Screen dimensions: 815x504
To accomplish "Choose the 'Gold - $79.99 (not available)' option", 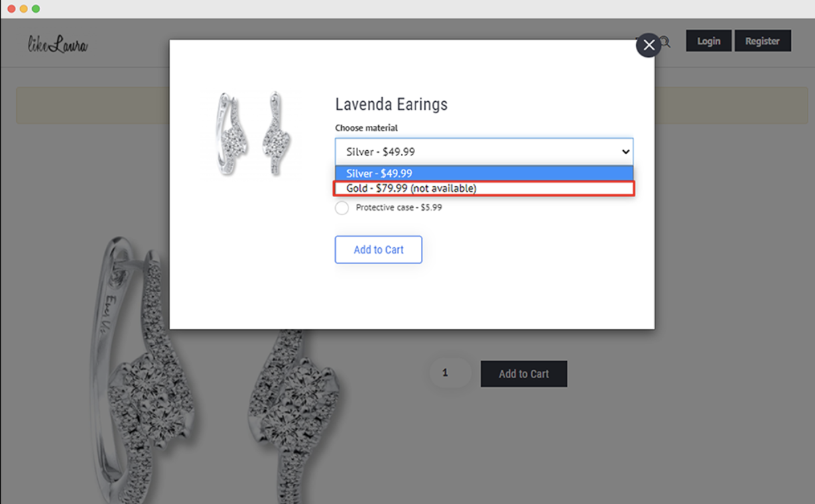I will pyautogui.click(x=484, y=188).
